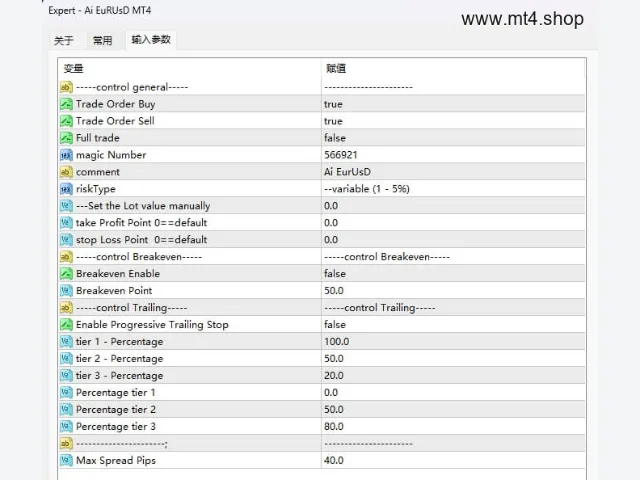
Task: Click the Trade Order Buy boolean icon
Action: [66, 104]
